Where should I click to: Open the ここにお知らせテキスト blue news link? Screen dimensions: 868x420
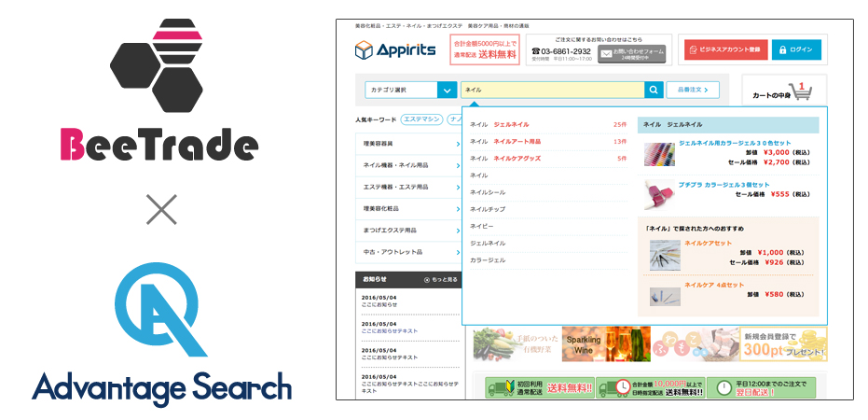(390, 330)
